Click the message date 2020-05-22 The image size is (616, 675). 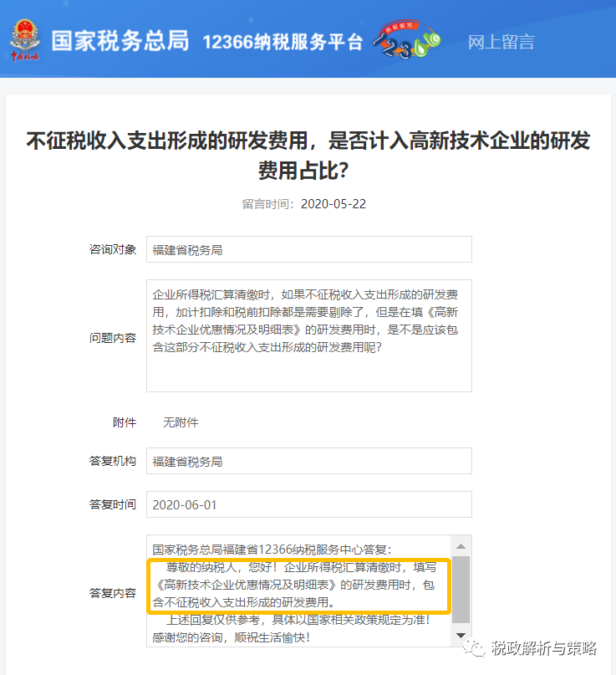(x=333, y=203)
